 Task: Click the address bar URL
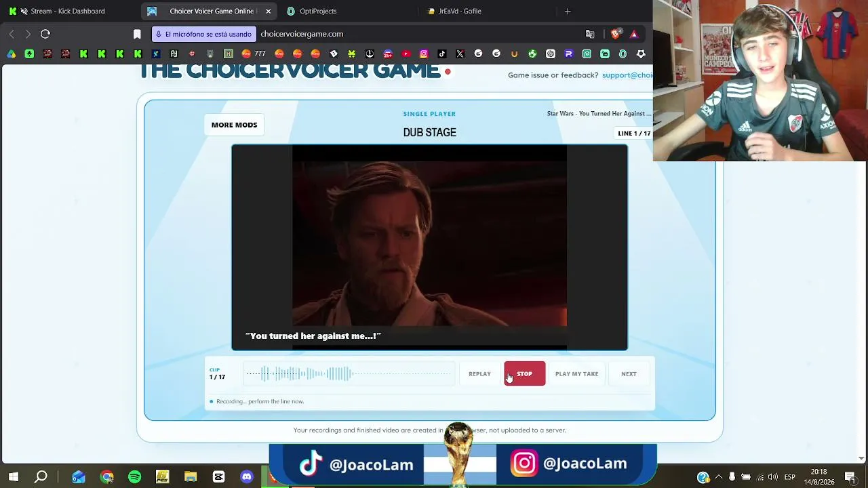pyautogui.click(x=302, y=34)
